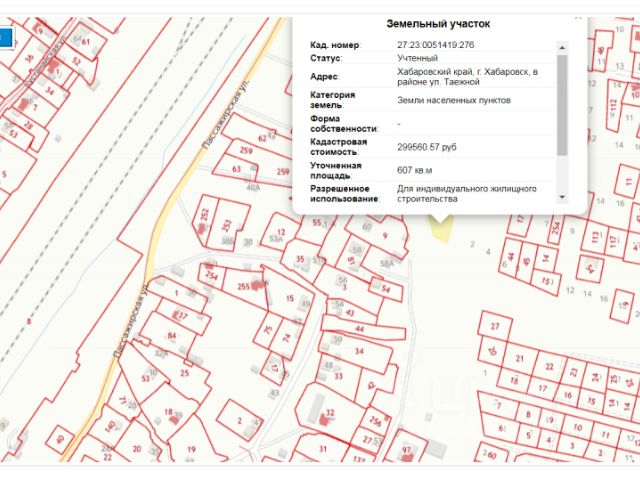
Task: Select parcel 31 at the bottom
Action: 322,448
